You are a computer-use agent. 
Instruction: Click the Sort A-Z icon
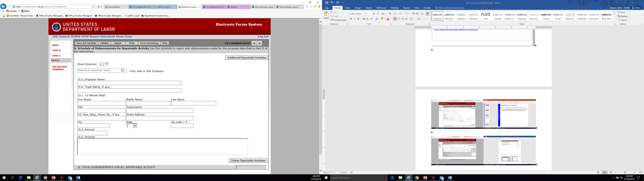click(422, 14)
